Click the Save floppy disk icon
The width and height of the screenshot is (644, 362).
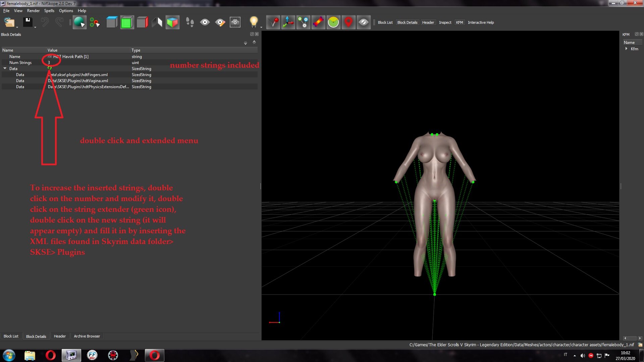[28, 22]
